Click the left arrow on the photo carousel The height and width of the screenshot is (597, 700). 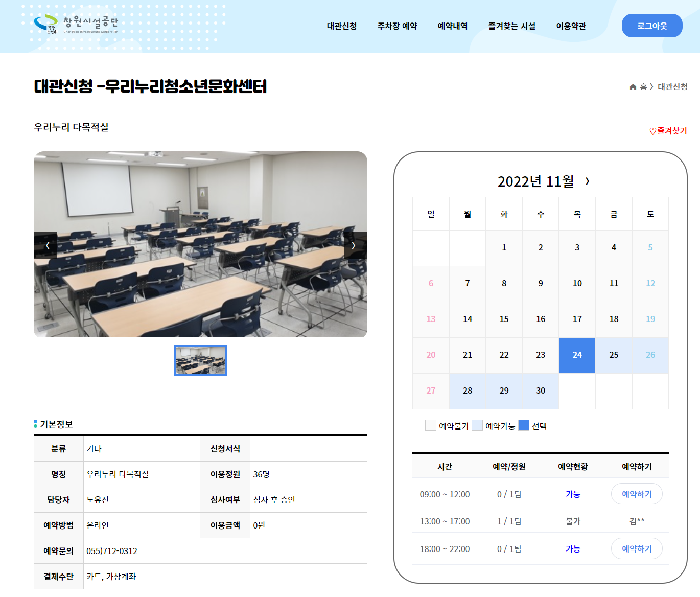48,245
